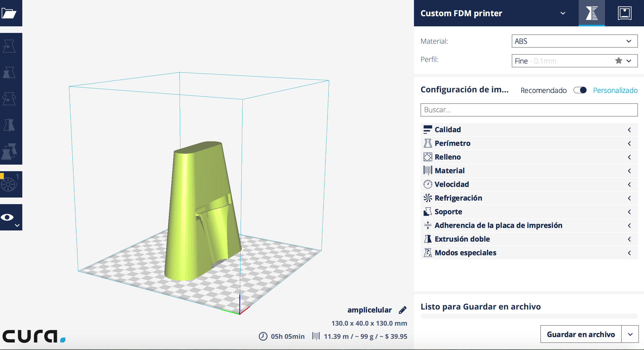
Task: Expand the Refrigeración settings section
Action: tap(529, 198)
